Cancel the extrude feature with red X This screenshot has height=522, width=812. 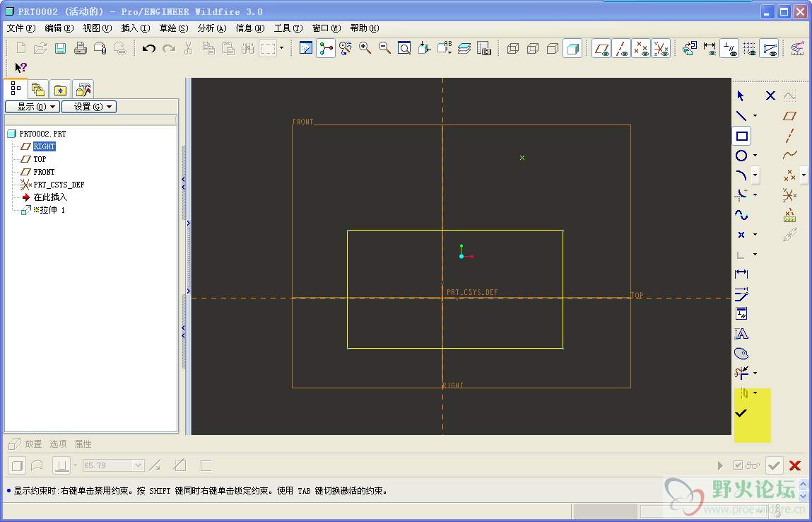tap(795, 465)
